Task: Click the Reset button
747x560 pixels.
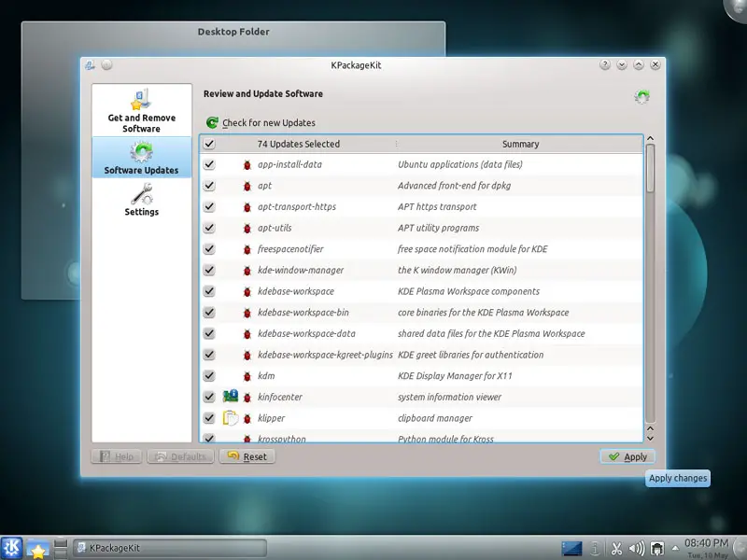Action: (x=247, y=456)
